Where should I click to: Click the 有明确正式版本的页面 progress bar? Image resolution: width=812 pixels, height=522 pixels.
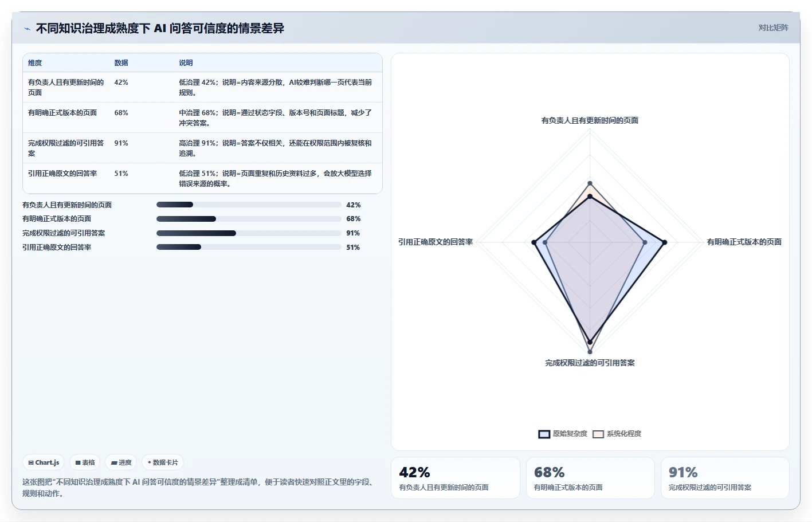pyautogui.click(x=249, y=219)
